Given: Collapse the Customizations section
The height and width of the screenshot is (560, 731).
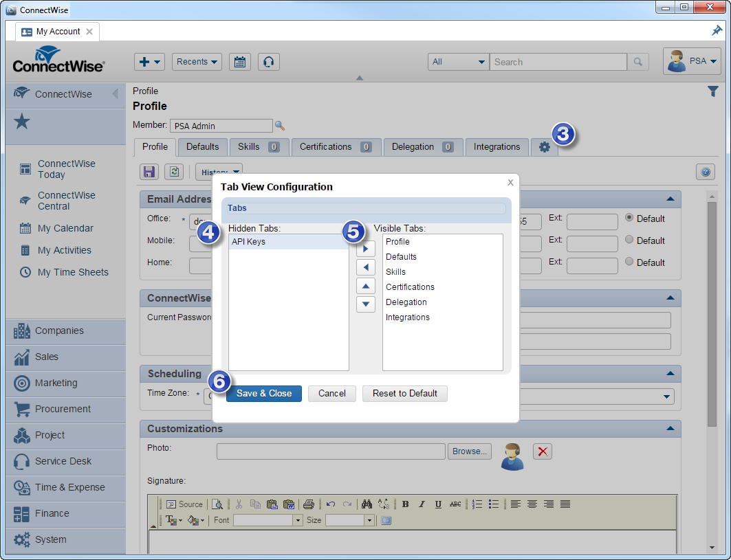Looking at the screenshot, I should [670, 428].
